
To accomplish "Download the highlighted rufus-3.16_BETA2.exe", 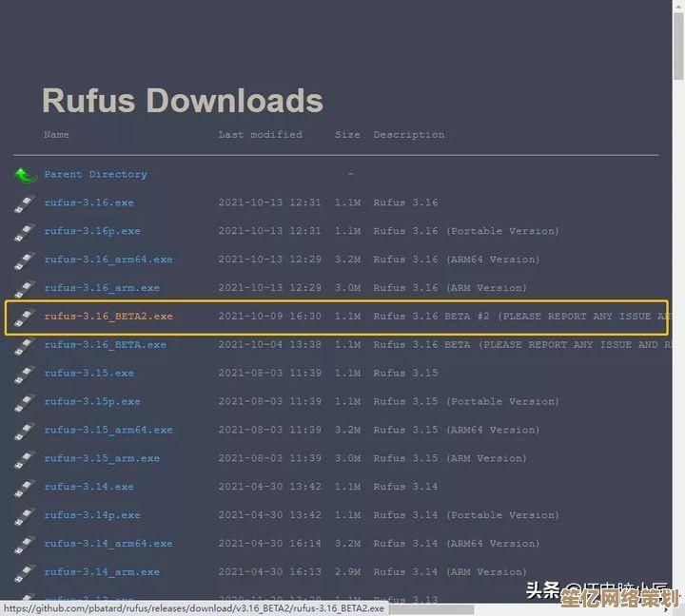I will click(x=108, y=317).
